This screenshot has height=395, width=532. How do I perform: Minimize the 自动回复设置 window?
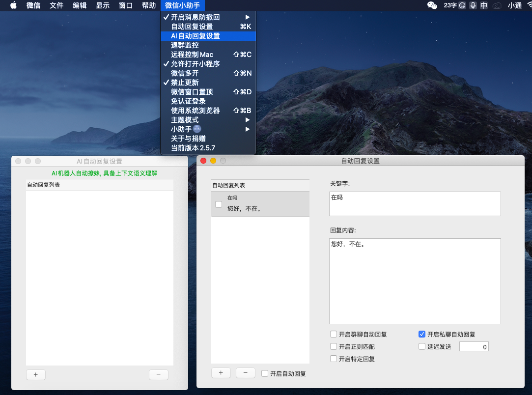click(213, 161)
